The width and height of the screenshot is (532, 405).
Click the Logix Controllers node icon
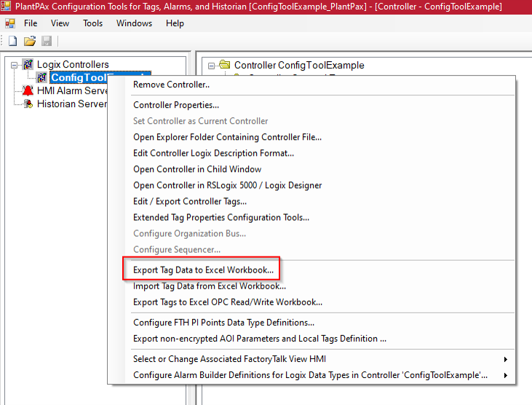(x=28, y=64)
